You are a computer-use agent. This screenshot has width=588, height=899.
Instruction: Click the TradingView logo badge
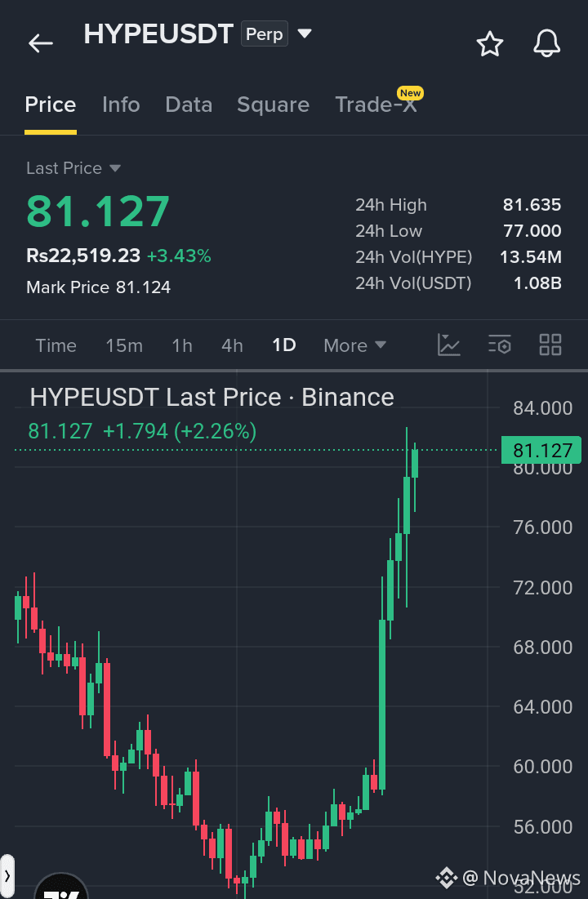[x=62, y=888]
